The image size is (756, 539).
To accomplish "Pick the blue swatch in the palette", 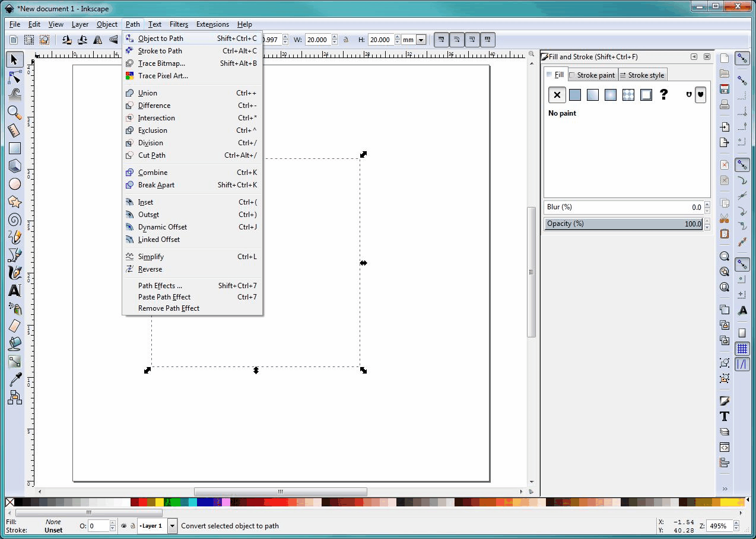I will (x=205, y=502).
